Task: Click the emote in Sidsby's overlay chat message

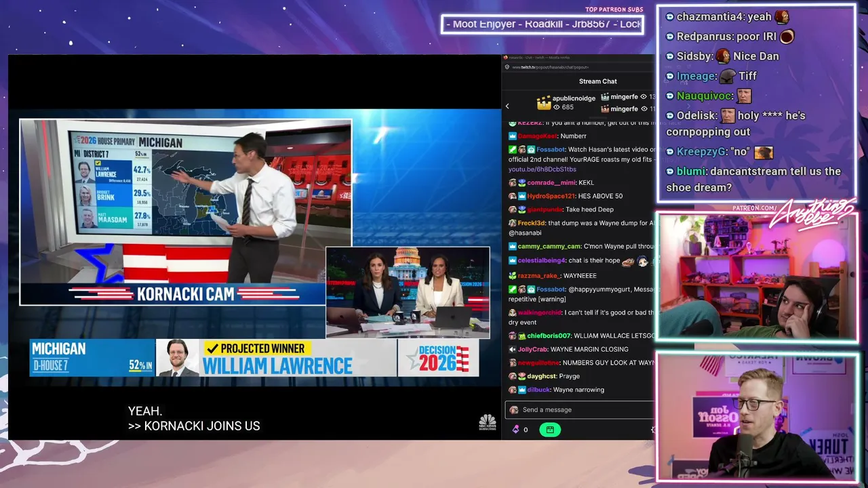Action: point(723,56)
